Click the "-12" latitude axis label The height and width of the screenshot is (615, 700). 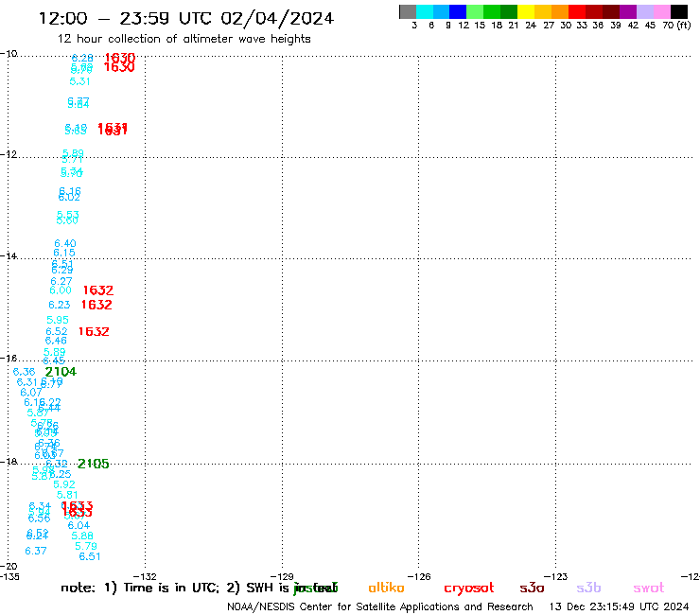[x=9, y=154]
